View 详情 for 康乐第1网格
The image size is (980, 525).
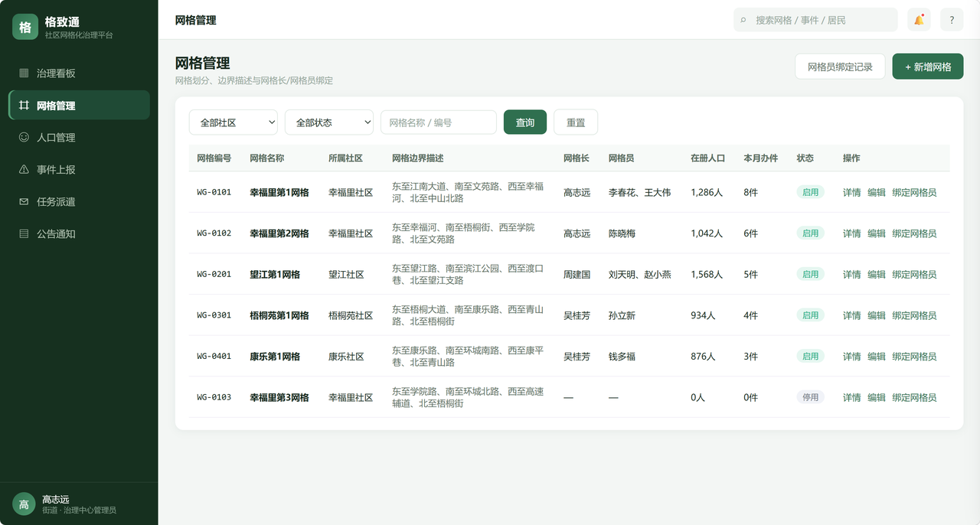(x=852, y=357)
